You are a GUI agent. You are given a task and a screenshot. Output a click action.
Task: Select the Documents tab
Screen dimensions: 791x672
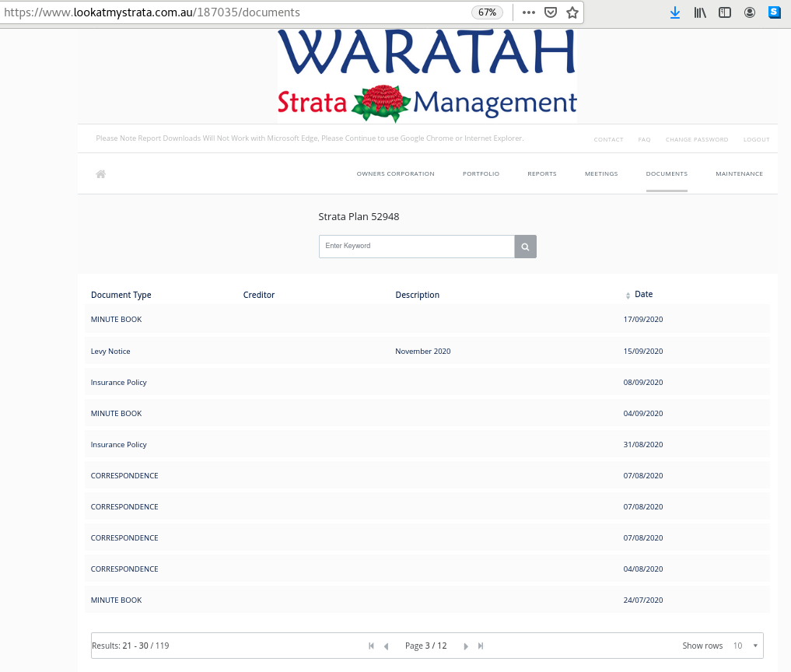coord(667,173)
